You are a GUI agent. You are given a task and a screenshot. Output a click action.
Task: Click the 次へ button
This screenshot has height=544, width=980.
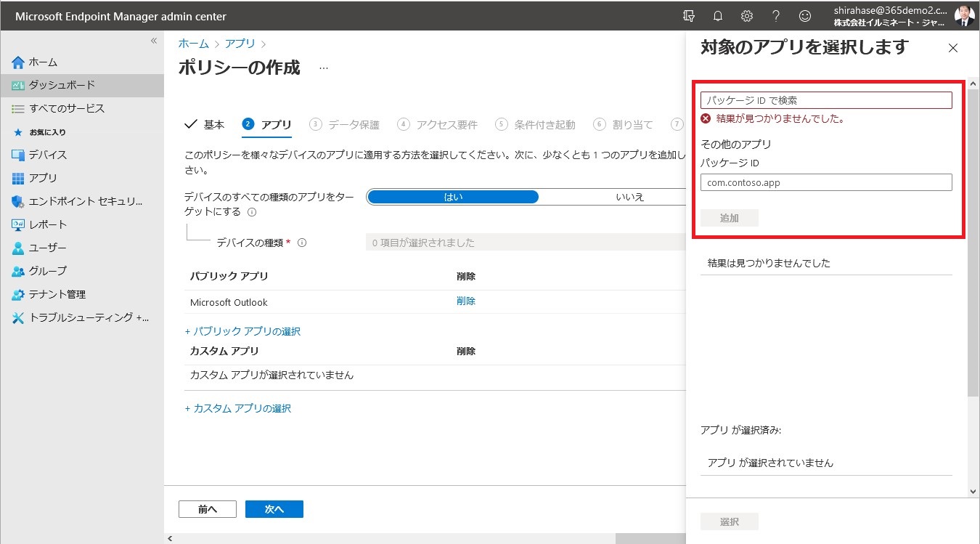click(274, 509)
